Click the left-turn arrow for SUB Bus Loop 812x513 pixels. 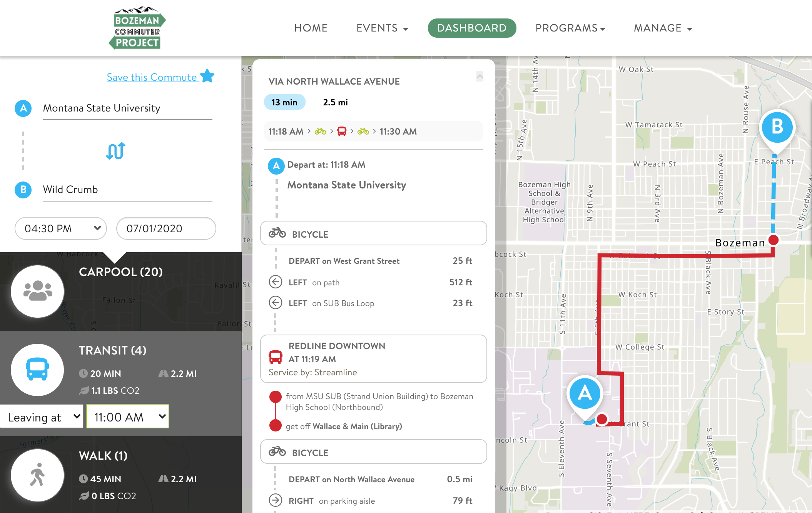[275, 303]
